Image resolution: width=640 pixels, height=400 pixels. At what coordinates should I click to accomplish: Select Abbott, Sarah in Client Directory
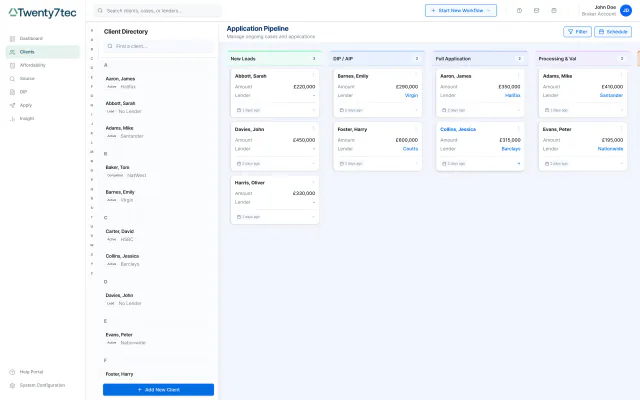[x=158, y=107]
